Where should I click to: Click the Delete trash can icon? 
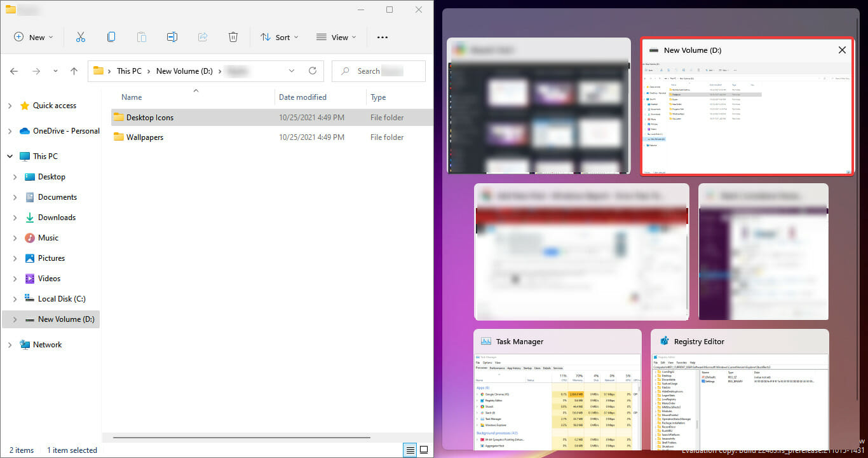click(x=233, y=38)
